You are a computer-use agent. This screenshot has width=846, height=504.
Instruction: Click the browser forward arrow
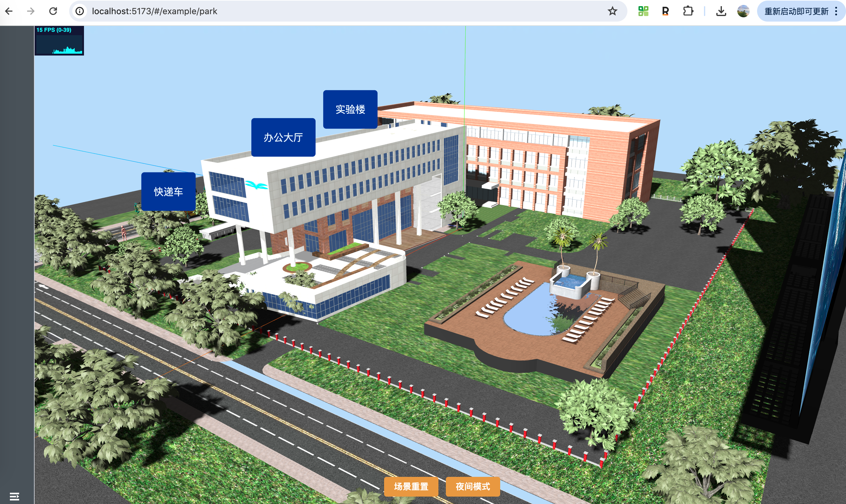click(x=31, y=11)
